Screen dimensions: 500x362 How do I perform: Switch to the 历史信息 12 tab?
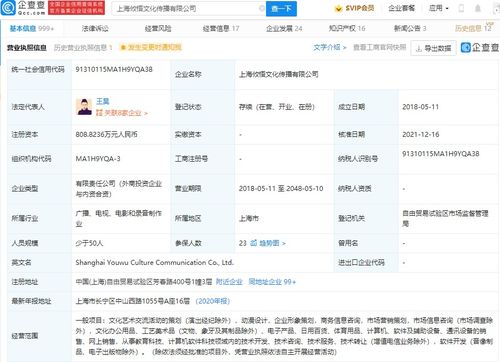tap(474, 28)
